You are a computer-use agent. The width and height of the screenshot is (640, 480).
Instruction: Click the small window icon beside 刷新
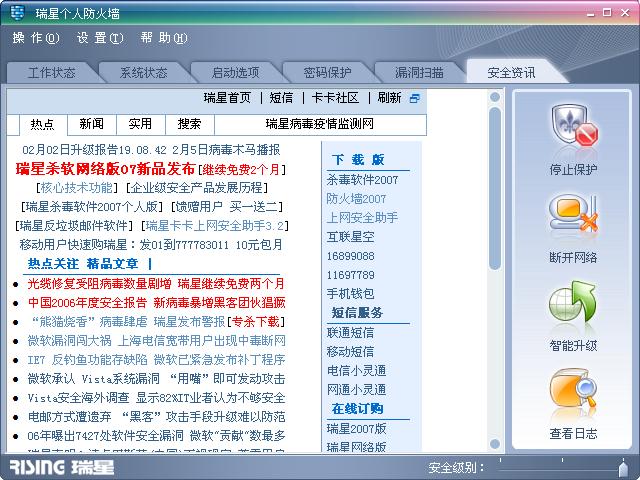414,98
